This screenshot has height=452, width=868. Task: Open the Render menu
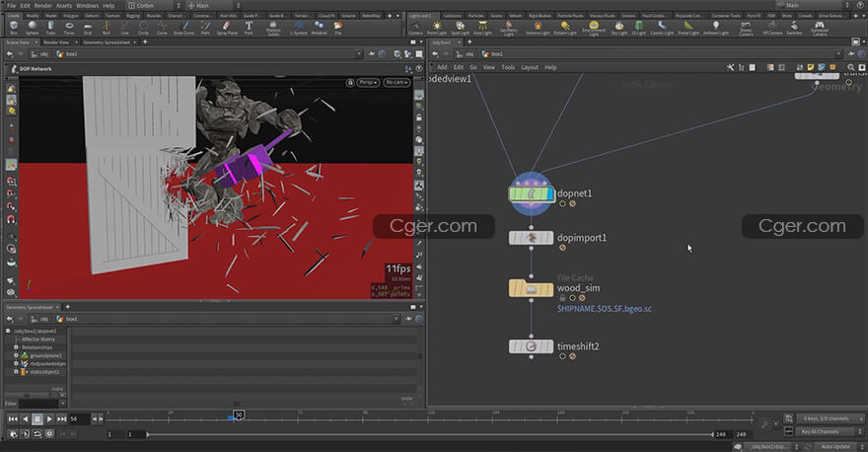(42, 6)
